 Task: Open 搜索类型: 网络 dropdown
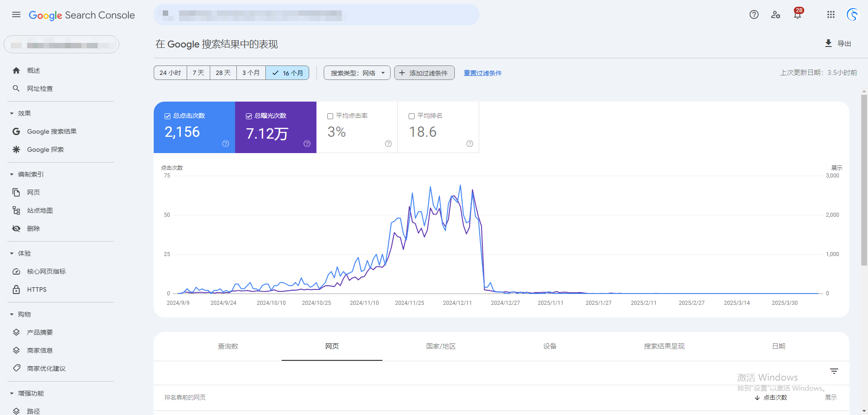357,73
